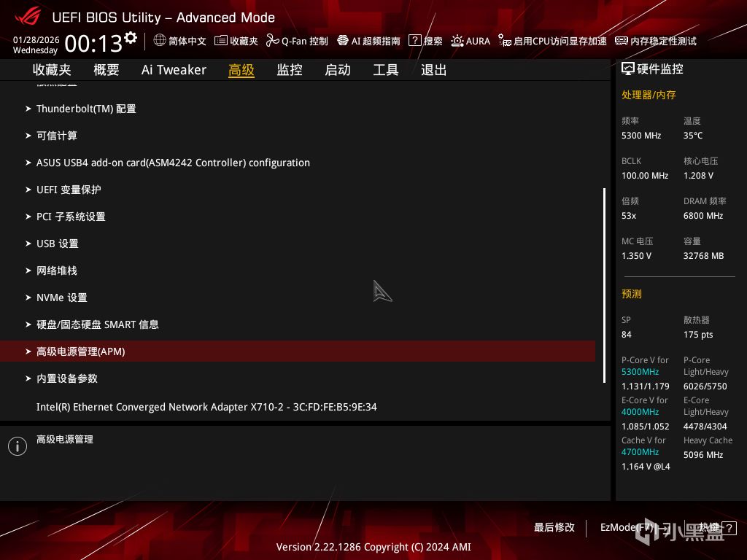Screen dimensions: 747x560
Task: Select the Intel(R) Ethernet Converged Network Adapter X710-2 entry
Action: tap(206, 407)
